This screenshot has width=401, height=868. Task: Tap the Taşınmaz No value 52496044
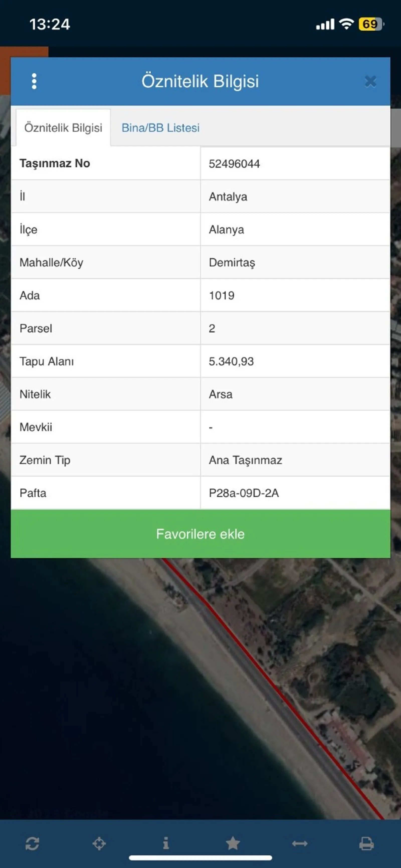click(x=234, y=164)
